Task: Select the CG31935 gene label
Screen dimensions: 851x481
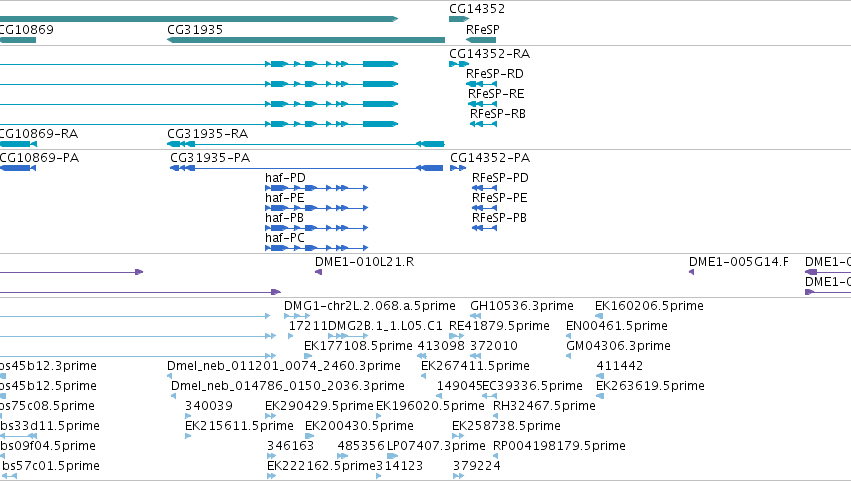Action: tap(195, 30)
